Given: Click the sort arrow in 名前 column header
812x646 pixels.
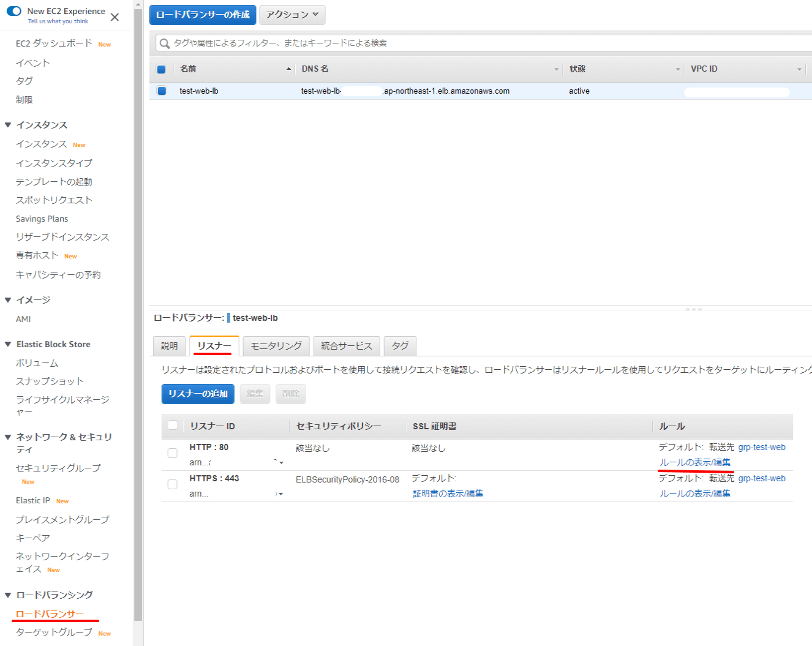Looking at the screenshot, I should point(288,69).
